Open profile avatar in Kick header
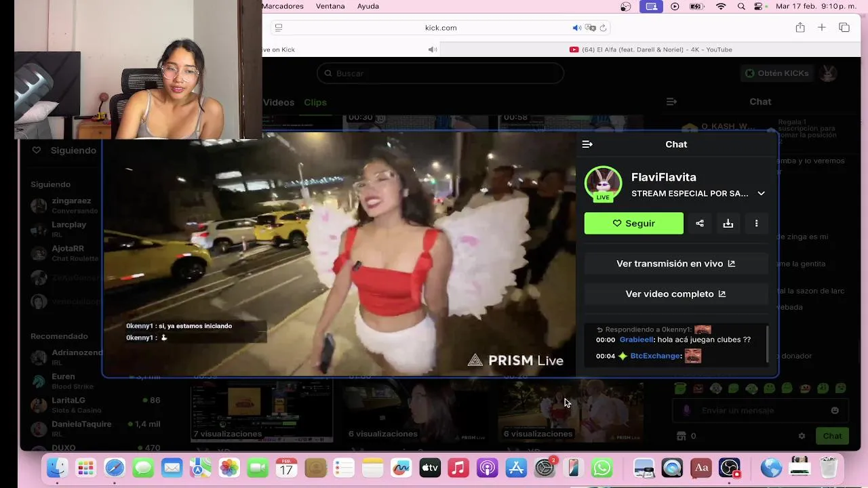This screenshot has width=868, height=488. (828, 73)
